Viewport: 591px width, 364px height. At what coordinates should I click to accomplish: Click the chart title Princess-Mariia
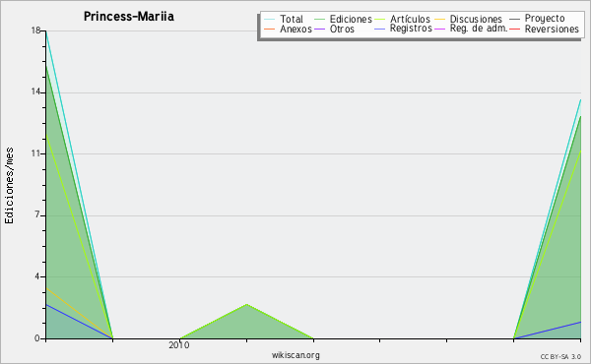[x=129, y=17]
